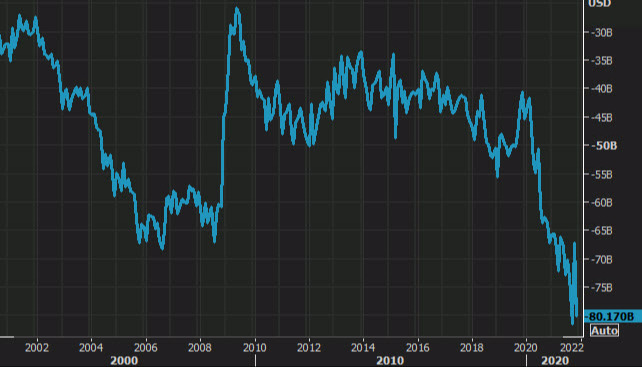Click the -70B axis label
The height and width of the screenshot is (367, 642).
click(x=601, y=259)
